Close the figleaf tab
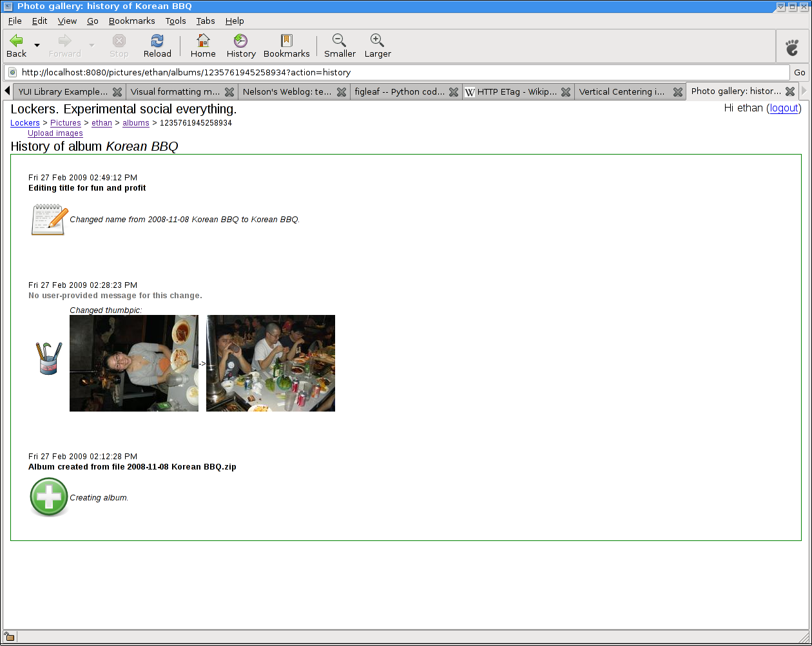 tap(454, 92)
